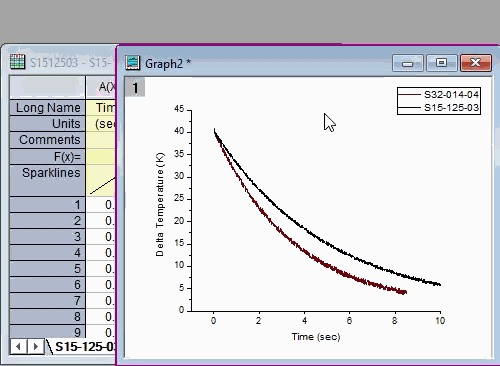Click the Y axis tick label 45
Screen dimensions: 500x366
pos(179,109)
